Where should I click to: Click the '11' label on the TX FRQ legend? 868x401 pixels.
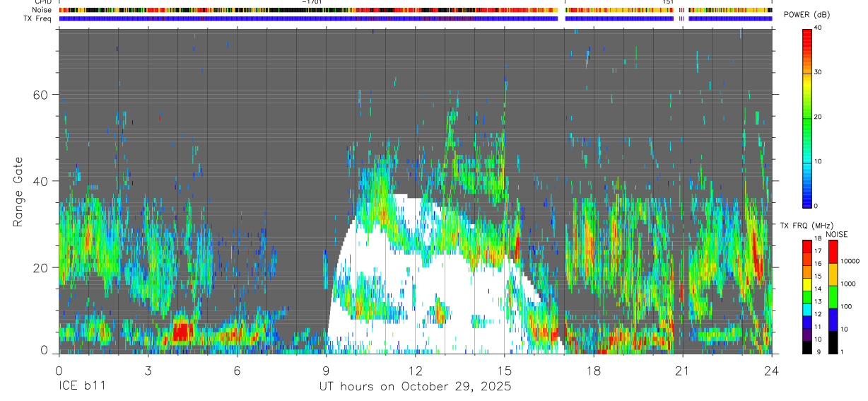[x=819, y=327]
